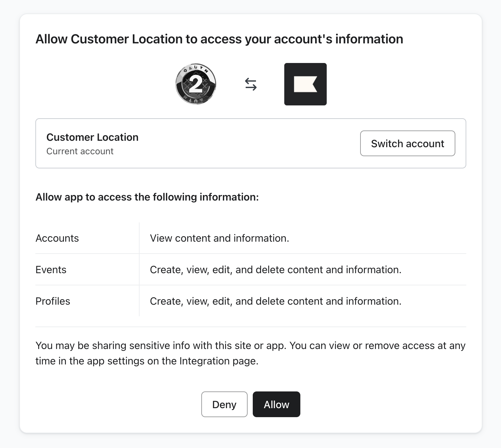The image size is (501, 448).
Task: Click the Allow app access heading
Action: tap(147, 197)
